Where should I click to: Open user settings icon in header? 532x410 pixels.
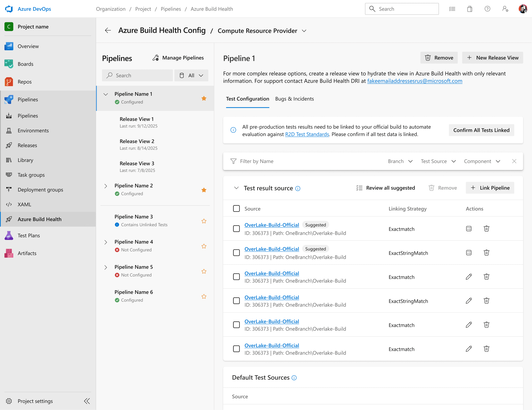click(x=505, y=9)
